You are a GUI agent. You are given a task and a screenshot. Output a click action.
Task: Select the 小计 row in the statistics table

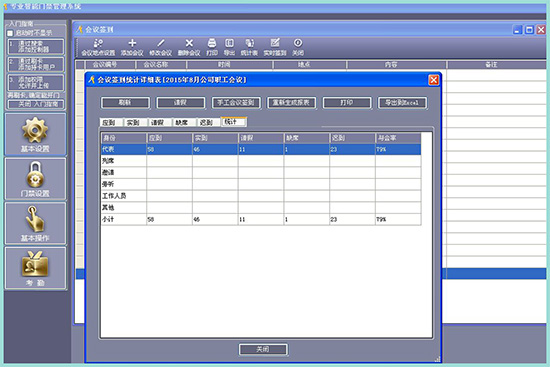[261, 219]
